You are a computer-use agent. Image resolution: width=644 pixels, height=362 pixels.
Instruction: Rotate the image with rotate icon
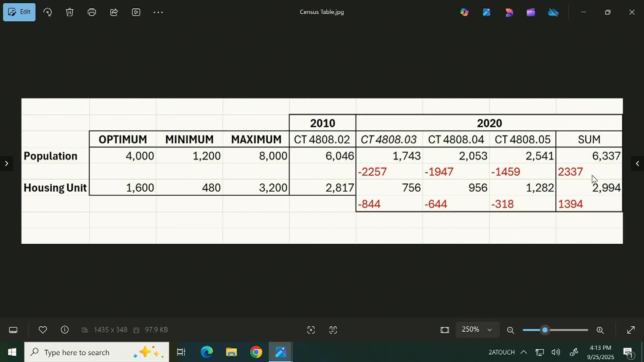pyautogui.click(x=48, y=12)
